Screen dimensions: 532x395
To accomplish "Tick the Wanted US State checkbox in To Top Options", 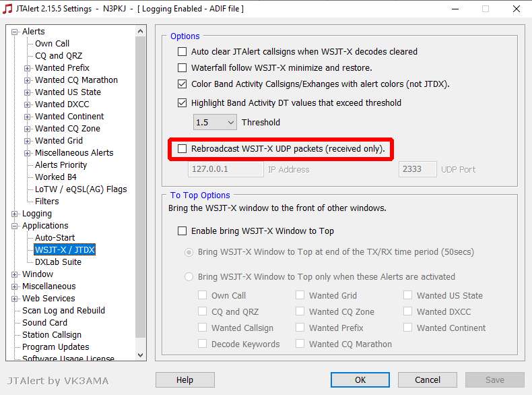I will point(408,295).
